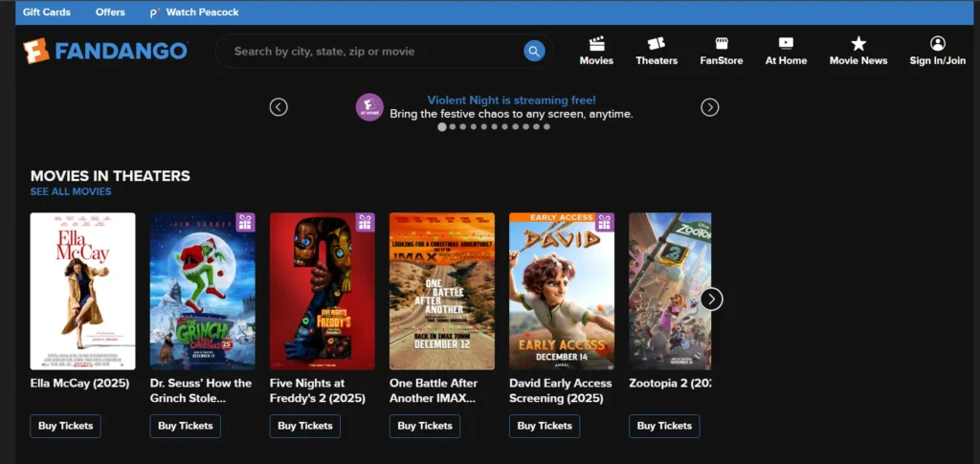This screenshot has height=464, width=980.
Task: Click 'One Battle After Another IMAX...' title
Action: 434,391
